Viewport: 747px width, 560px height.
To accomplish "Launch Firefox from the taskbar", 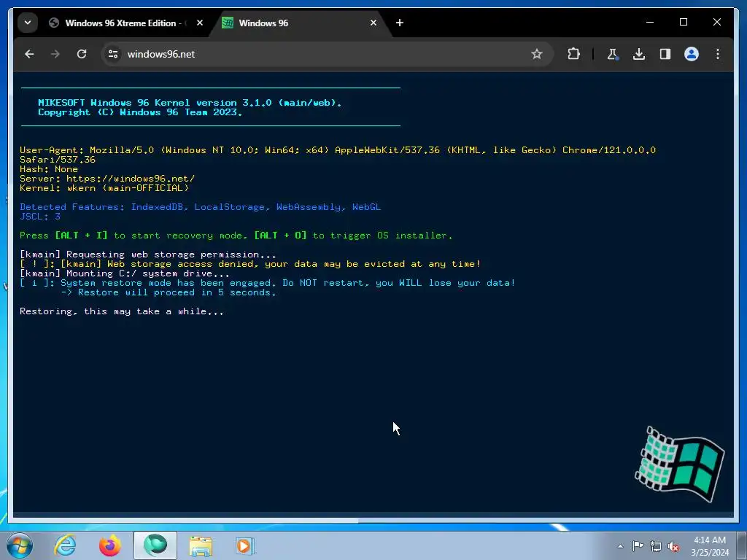I will 110,545.
